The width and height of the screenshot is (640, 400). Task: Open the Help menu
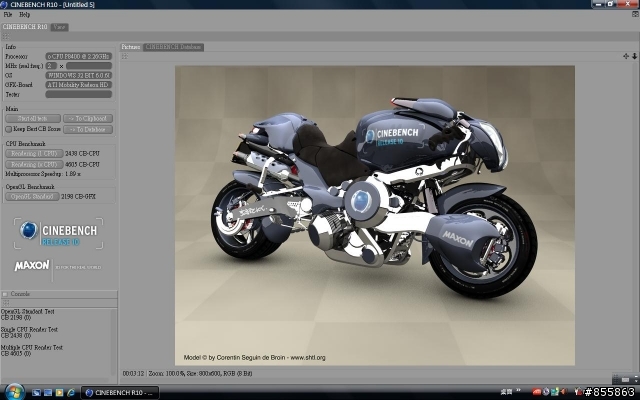click(24, 15)
